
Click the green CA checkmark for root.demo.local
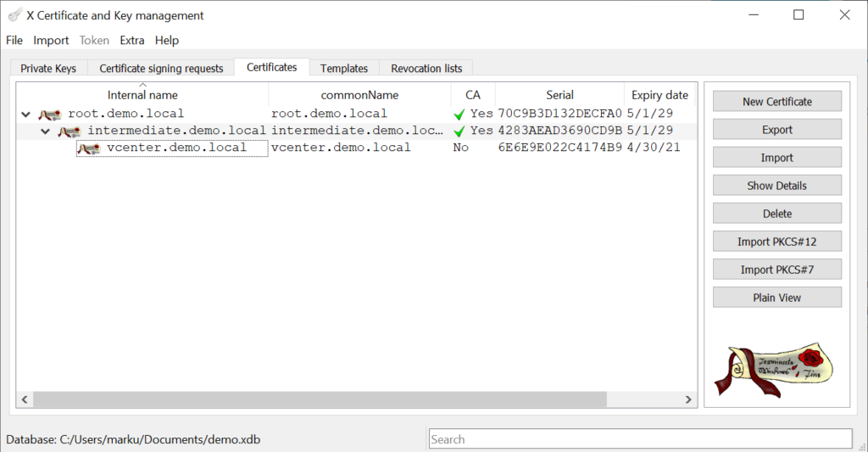click(459, 114)
